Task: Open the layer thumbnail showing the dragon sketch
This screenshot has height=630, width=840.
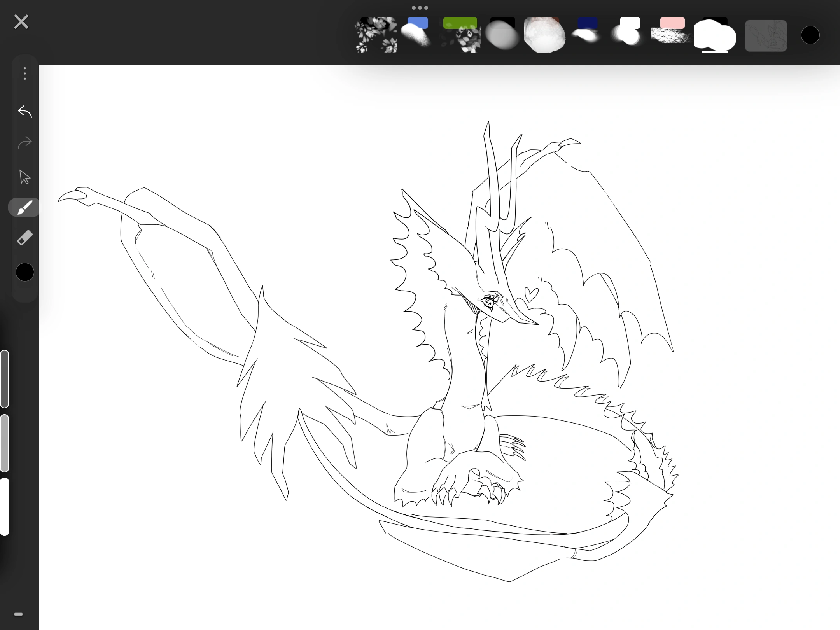Action: pos(765,35)
